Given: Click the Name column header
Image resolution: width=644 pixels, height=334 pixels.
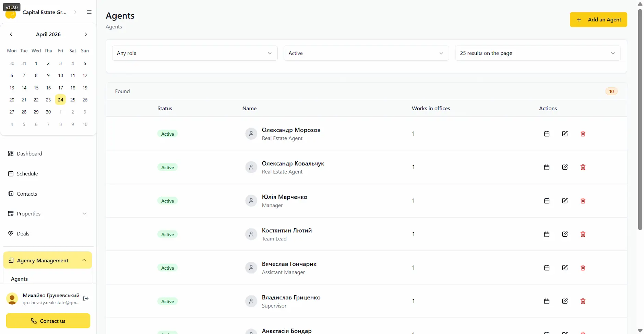Looking at the screenshot, I should [x=249, y=108].
